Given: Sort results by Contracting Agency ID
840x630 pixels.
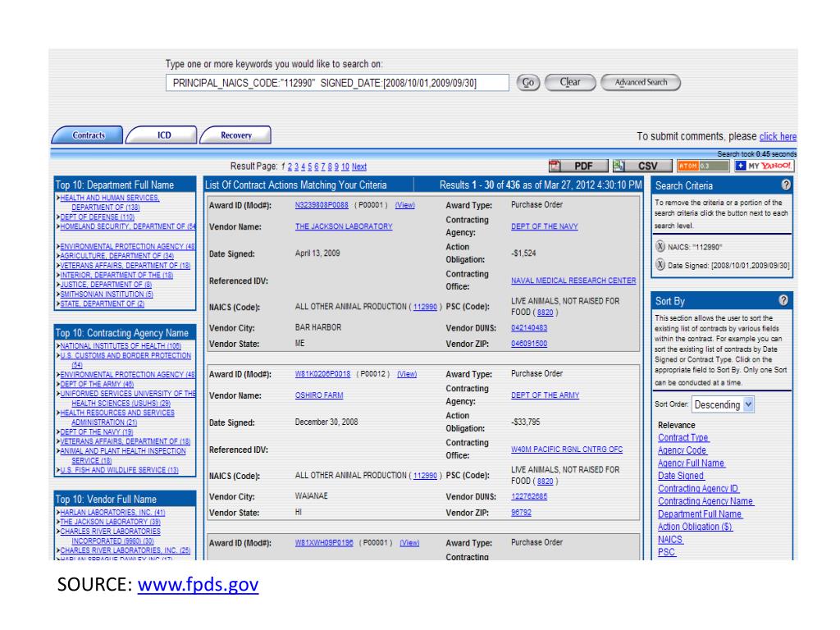Looking at the screenshot, I should [x=698, y=489].
